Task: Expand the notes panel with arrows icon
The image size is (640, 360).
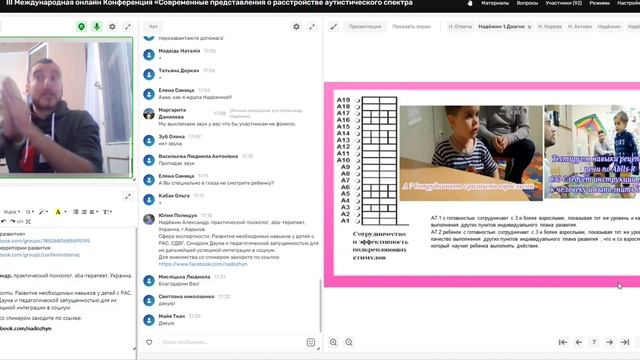Action: click(128, 196)
